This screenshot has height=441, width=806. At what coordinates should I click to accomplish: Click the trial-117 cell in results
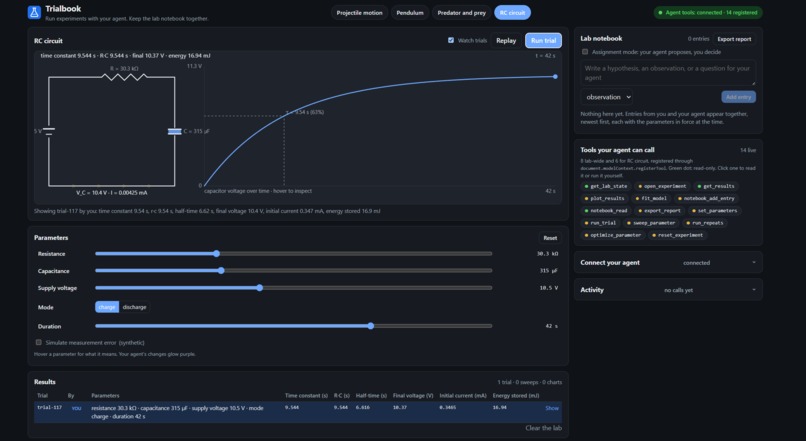(49, 408)
